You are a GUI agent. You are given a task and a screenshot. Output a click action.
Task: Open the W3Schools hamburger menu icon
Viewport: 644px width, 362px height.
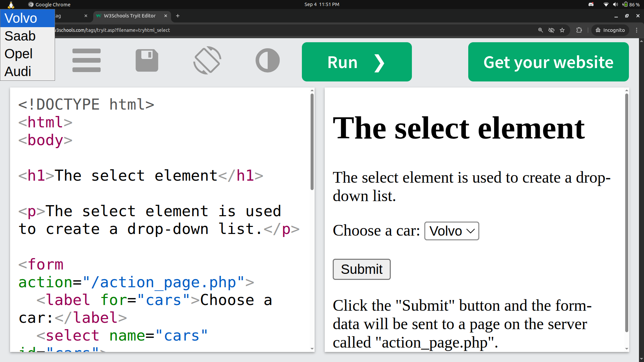point(87,60)
